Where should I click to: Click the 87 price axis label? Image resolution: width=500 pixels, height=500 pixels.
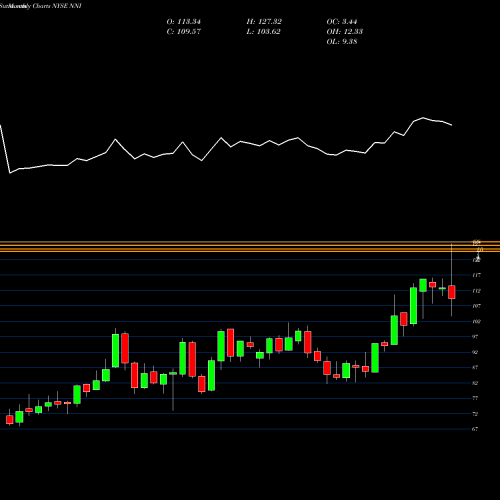pyautogui.click(x=475, y=367)
